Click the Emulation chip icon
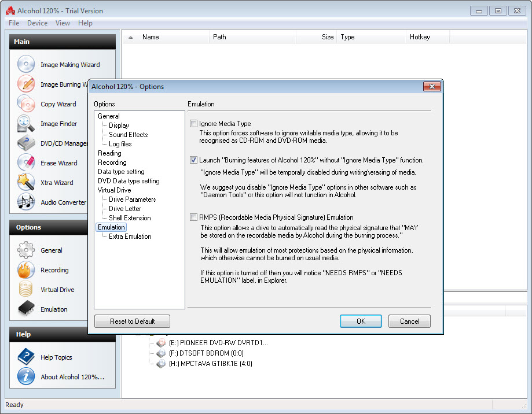The image size is (532, 414). point(26,309)
